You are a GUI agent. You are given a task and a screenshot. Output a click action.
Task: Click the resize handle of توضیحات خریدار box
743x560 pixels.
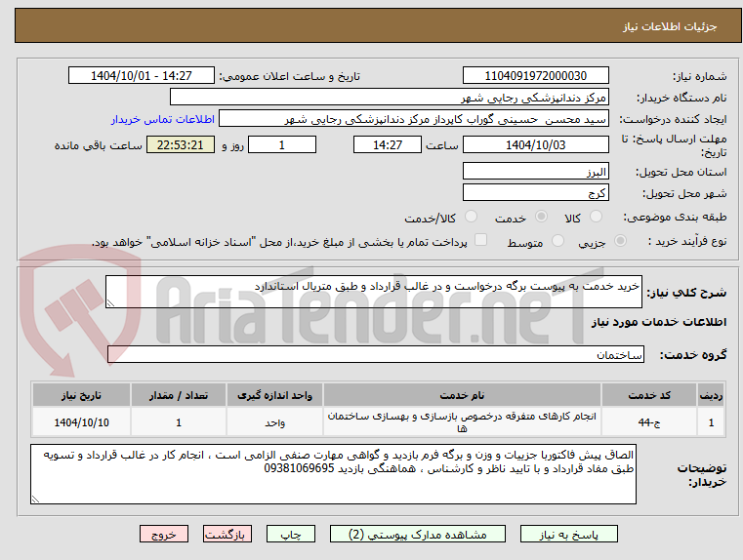(x=35, y=499)
